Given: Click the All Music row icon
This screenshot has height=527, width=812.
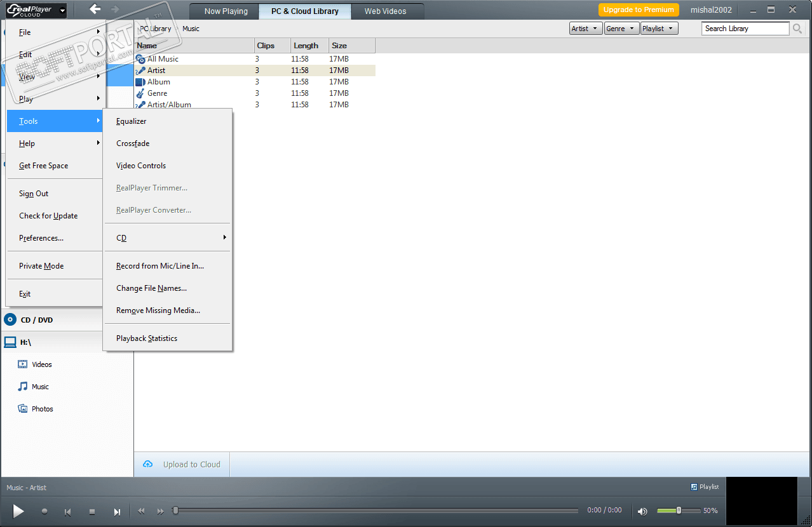Looking at the screenshot, I should click(x=140, y=59).
